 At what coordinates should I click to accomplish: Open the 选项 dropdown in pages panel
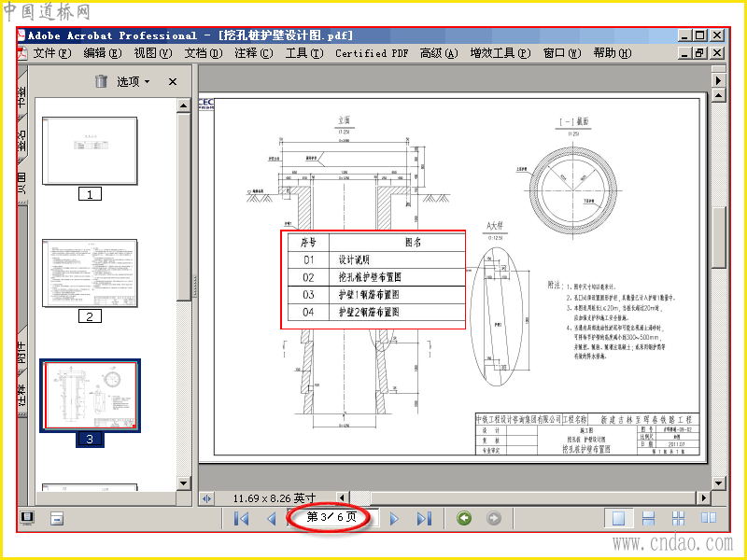(x=134, y=82)
